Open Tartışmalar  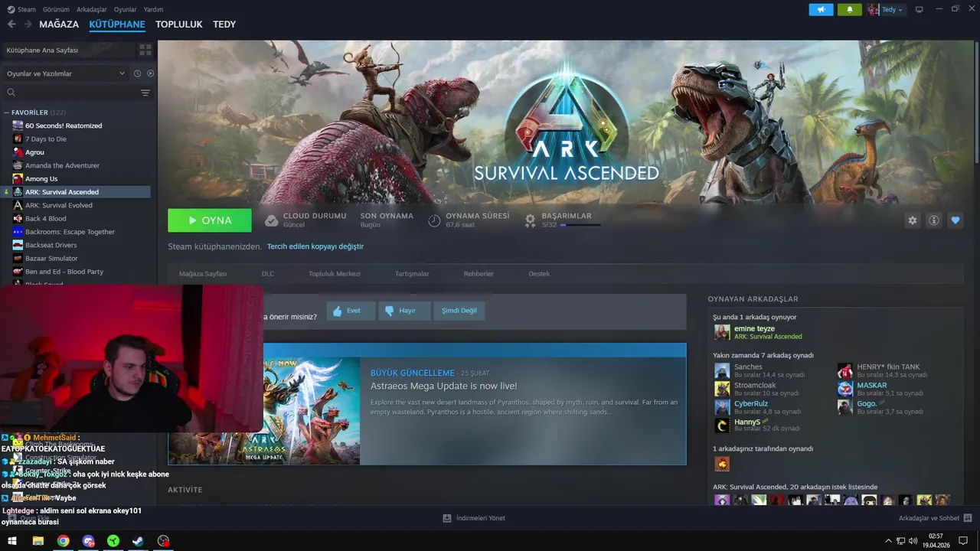pyautogui.click(x=412, y=273)
